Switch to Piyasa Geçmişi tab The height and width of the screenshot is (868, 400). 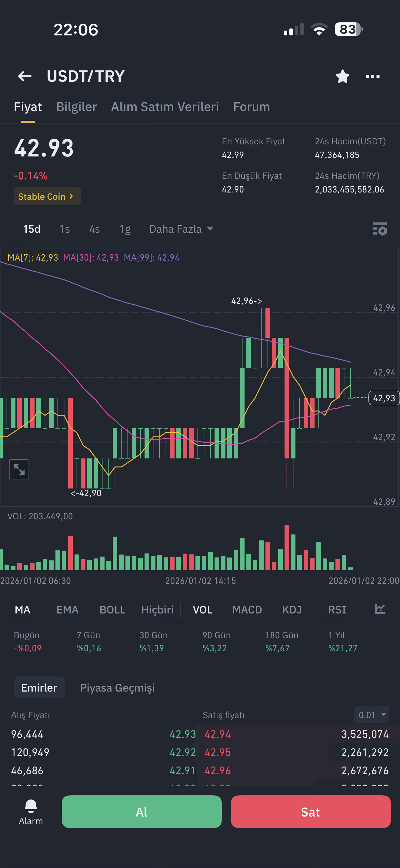tap(117, 688)
